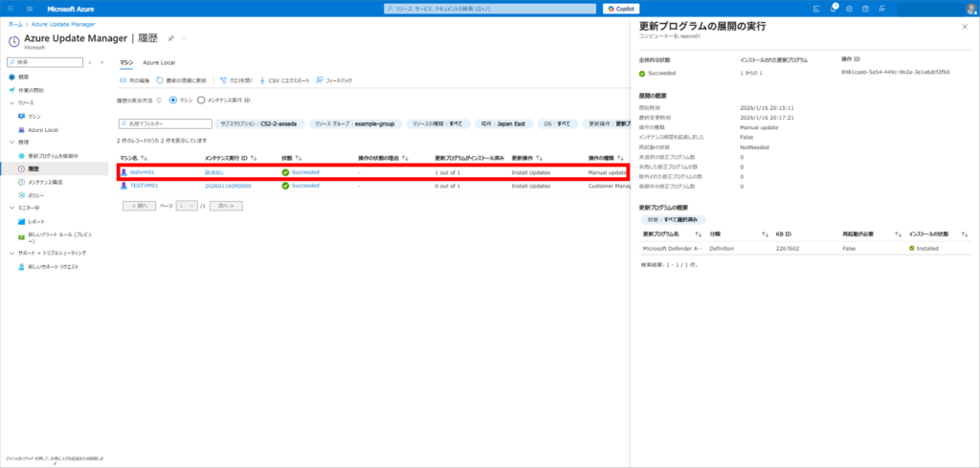Select the マシン radio button
Screen dimensions: 980x468
[173, 100]
